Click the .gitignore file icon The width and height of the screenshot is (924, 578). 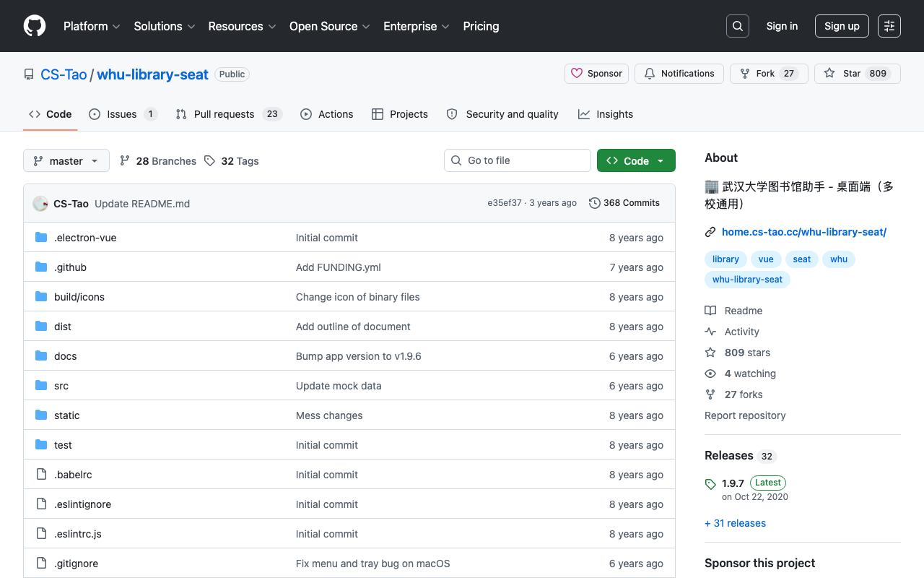click(41, 564)
